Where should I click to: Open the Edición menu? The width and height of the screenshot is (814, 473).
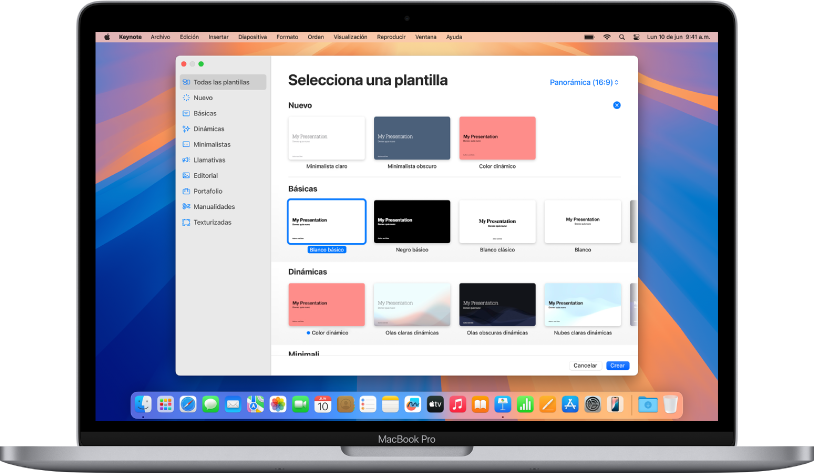click(189, 37)
